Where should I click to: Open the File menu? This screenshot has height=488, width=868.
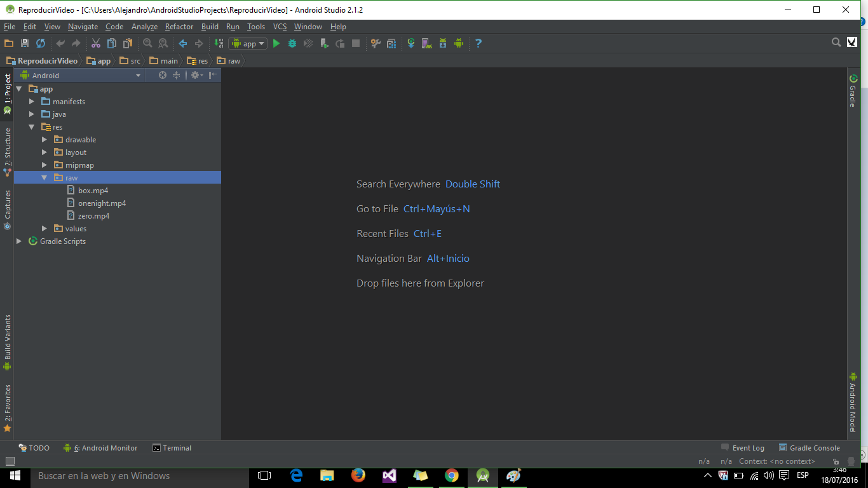coord(10,27)
